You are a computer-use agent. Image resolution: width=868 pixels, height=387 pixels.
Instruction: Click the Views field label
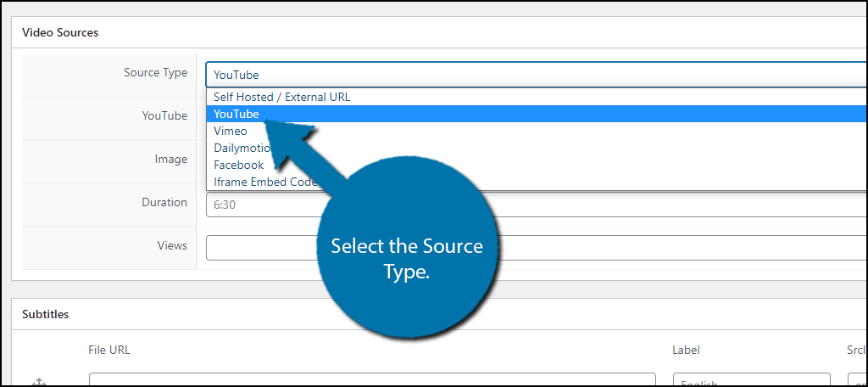tap(172, 245)
